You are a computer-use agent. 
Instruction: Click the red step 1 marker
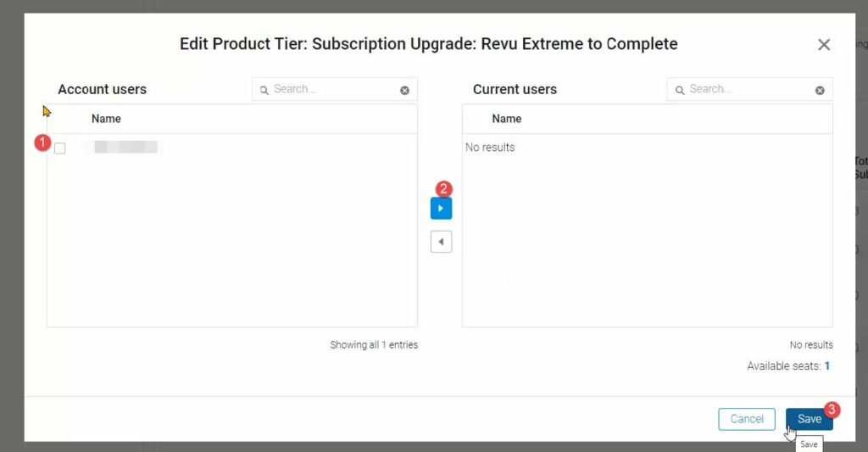[43, 142]
